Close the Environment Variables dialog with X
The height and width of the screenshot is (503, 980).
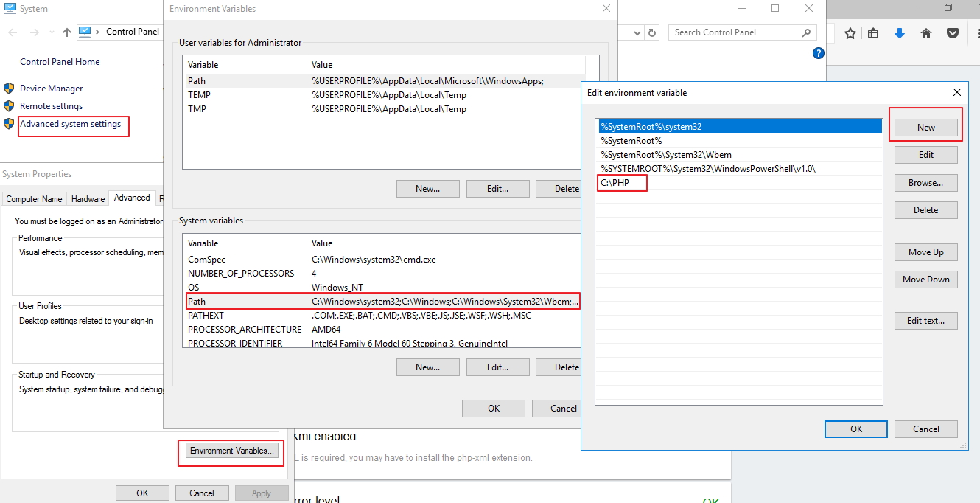606,9
